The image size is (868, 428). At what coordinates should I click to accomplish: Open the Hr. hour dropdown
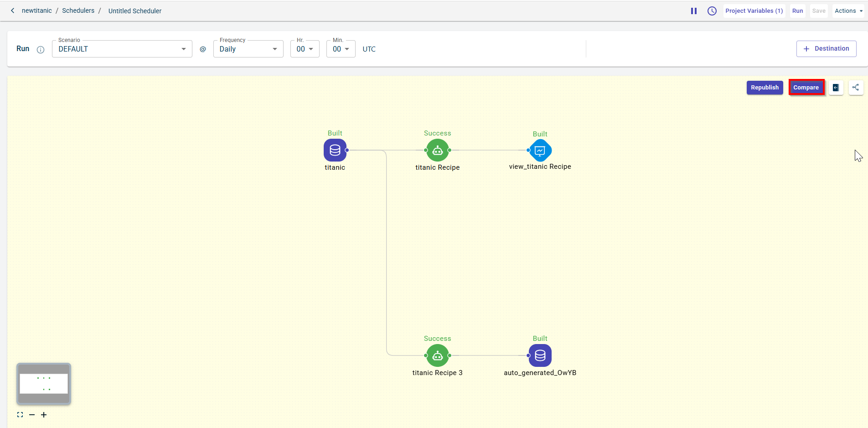pos(305,49)
